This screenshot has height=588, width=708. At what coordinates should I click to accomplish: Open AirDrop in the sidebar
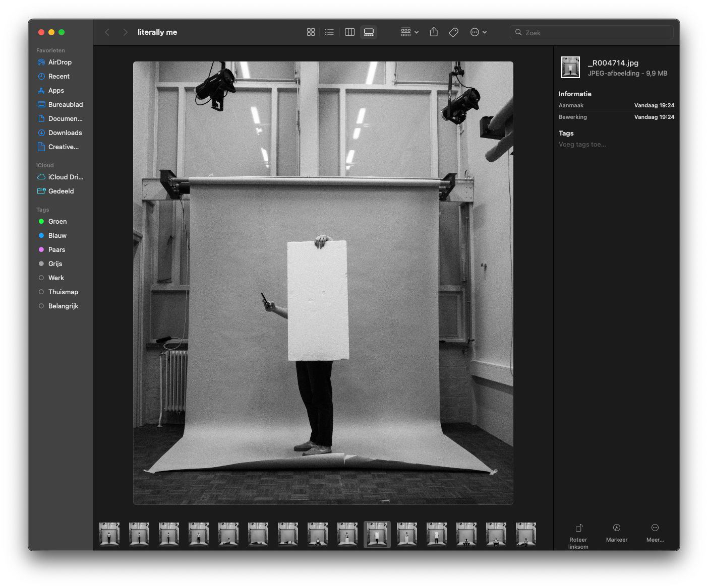tap(61, 62)
